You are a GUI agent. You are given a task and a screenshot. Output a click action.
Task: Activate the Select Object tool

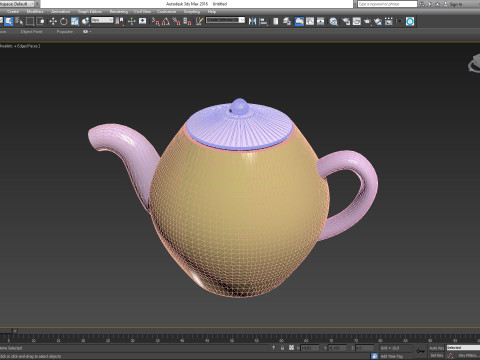(9, 21)
